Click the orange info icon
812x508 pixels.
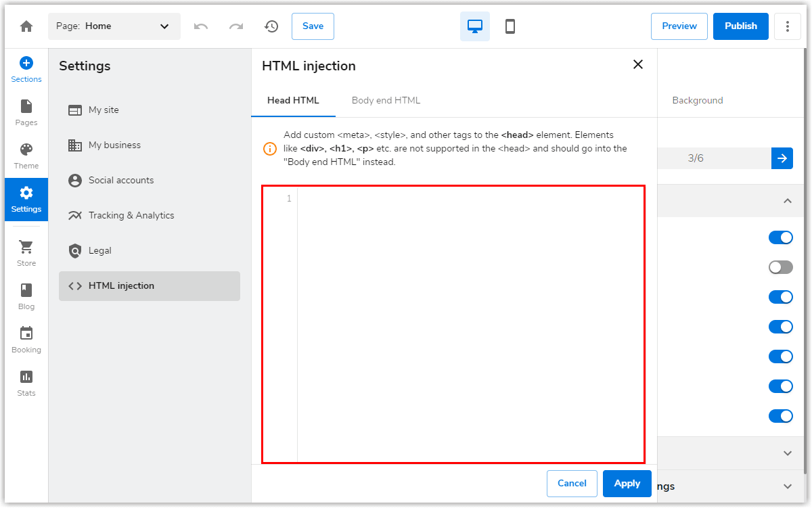click(270, 149)
